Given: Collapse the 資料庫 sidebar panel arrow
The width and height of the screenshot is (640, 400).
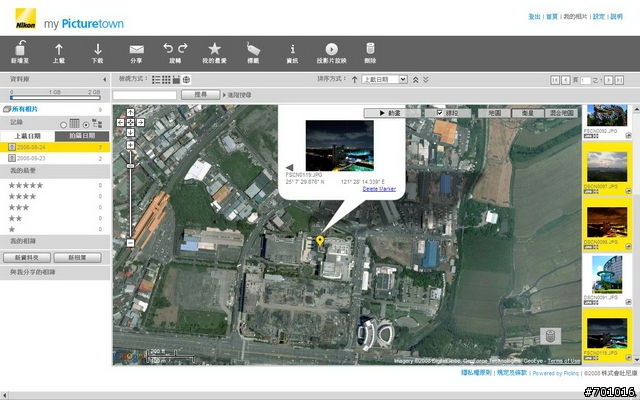Looking at the screenshot, I should [104, 80].
